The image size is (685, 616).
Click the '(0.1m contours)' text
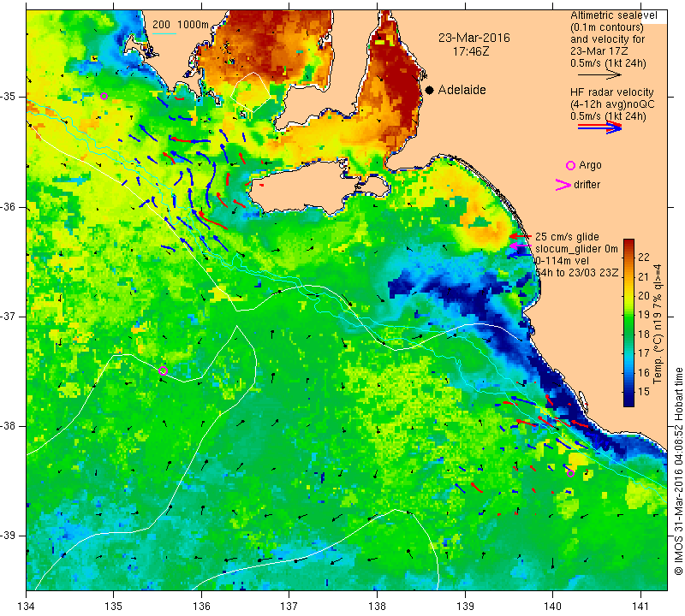(x=606, y=27)
